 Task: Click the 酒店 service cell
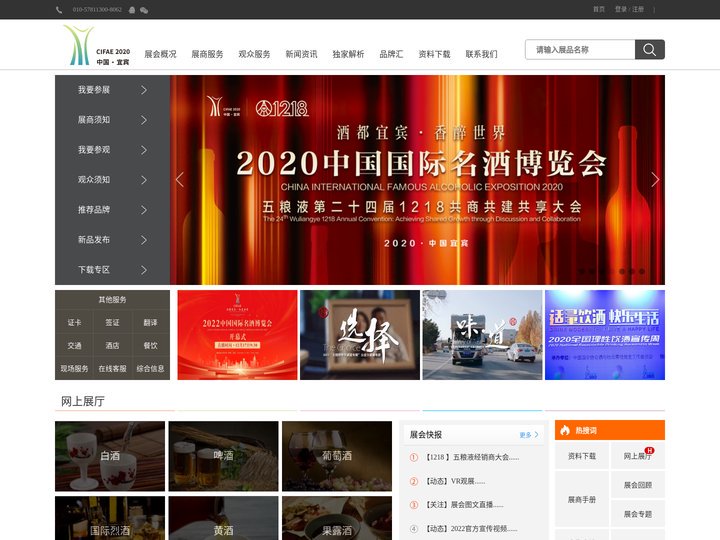click(x=112, y=345)
